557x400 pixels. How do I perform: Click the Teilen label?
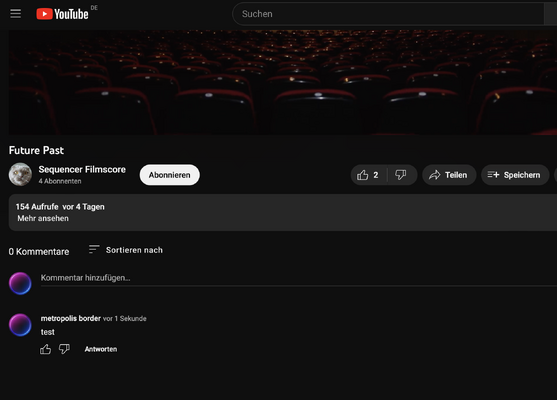tap(456, 175)
